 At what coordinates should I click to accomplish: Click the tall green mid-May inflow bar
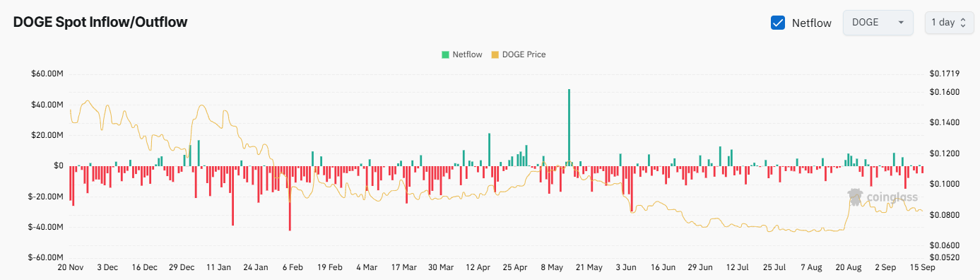tap(569, 127)
